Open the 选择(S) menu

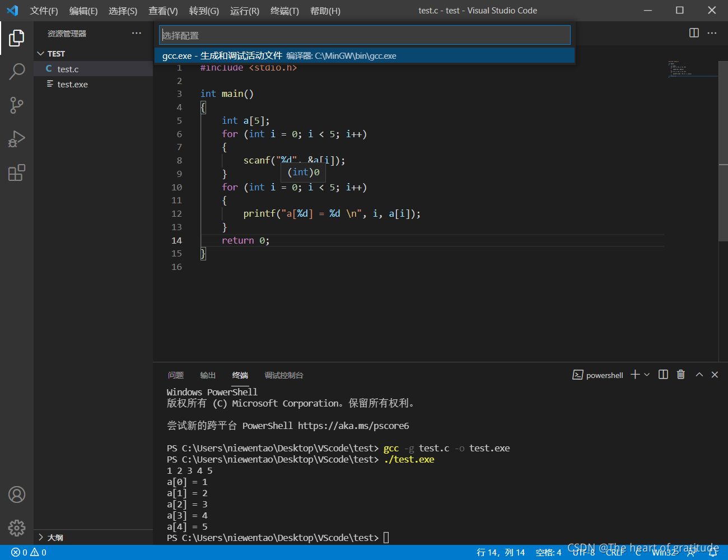(123, 11)
